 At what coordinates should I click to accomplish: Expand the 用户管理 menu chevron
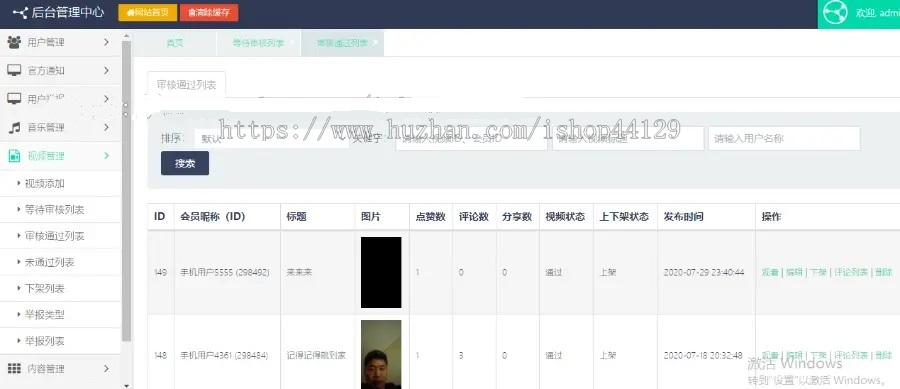106,42
